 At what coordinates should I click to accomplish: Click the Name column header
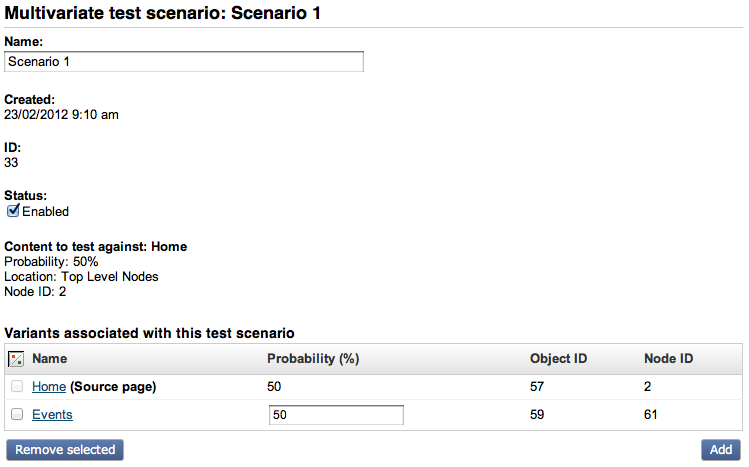(x=49, y=358)
